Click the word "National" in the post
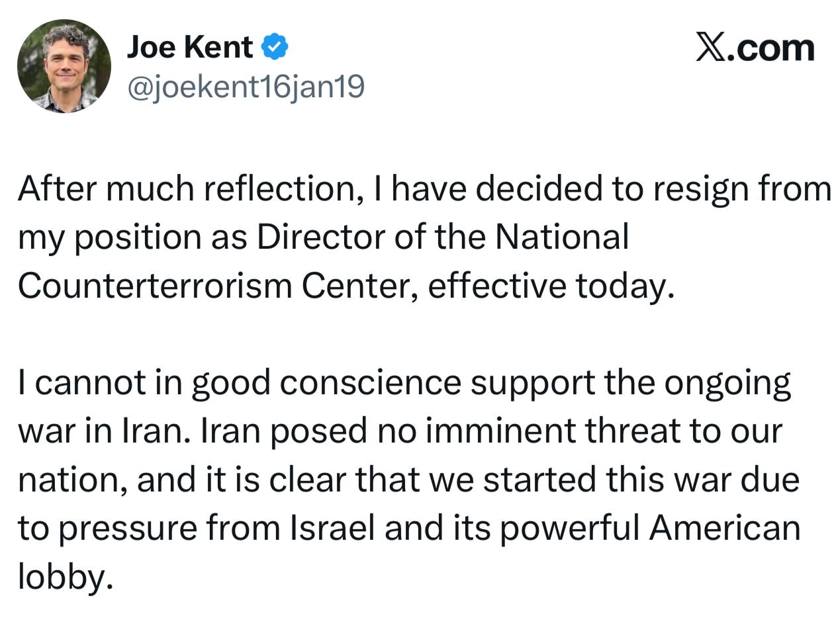This screenshot has height=631, width=840. point(562,237)
